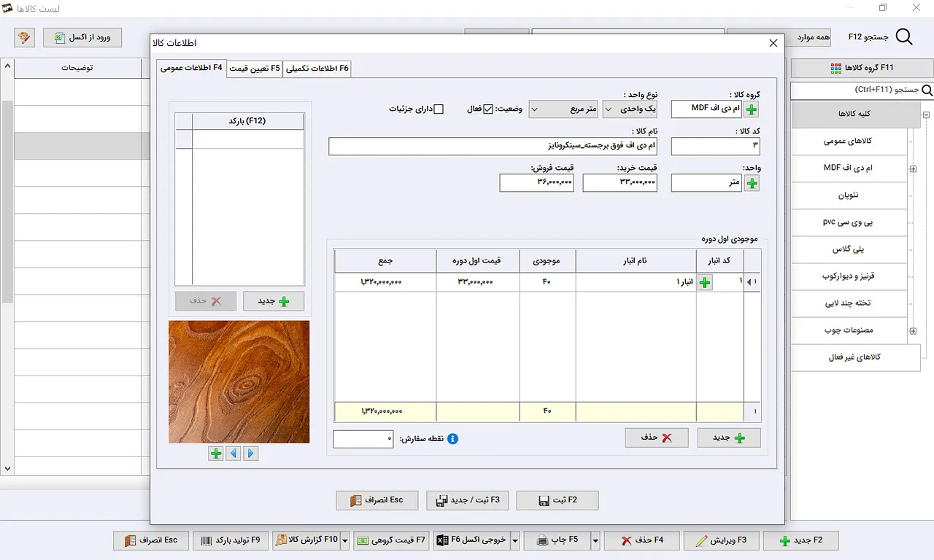The height and width of the screenshot is (560, 934).
Task: Click the magnifier icon for جستجو F12
Action: [903, 38]
